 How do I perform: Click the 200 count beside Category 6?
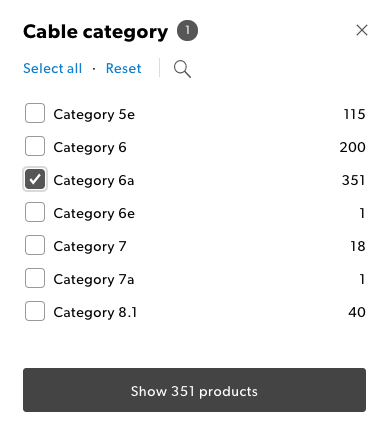pos(353,147)
